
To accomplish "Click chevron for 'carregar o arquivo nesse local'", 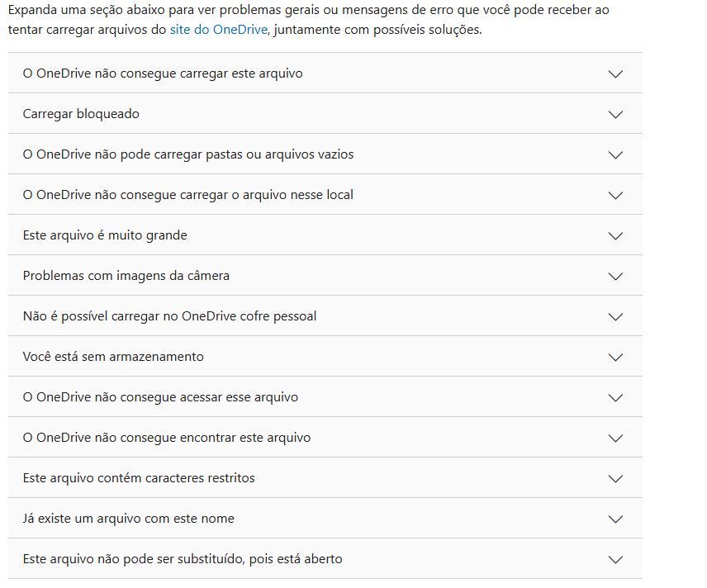I will tap(615, 195).
